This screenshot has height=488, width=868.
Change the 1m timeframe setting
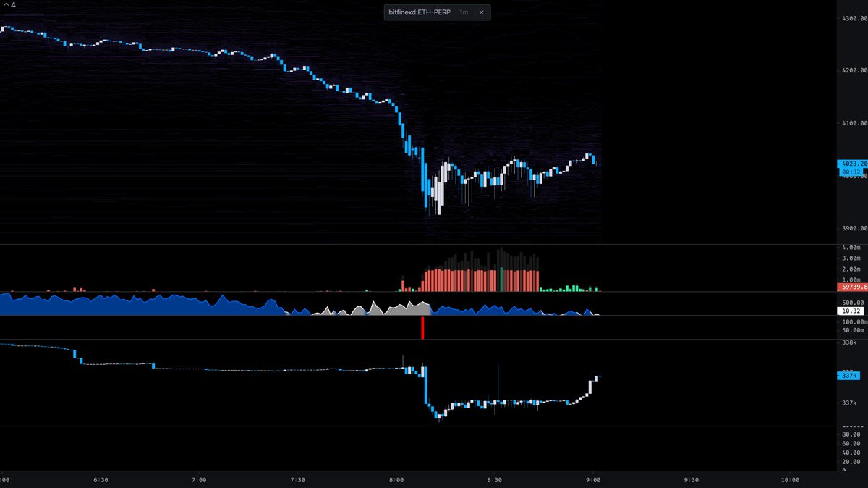[464, 12]
